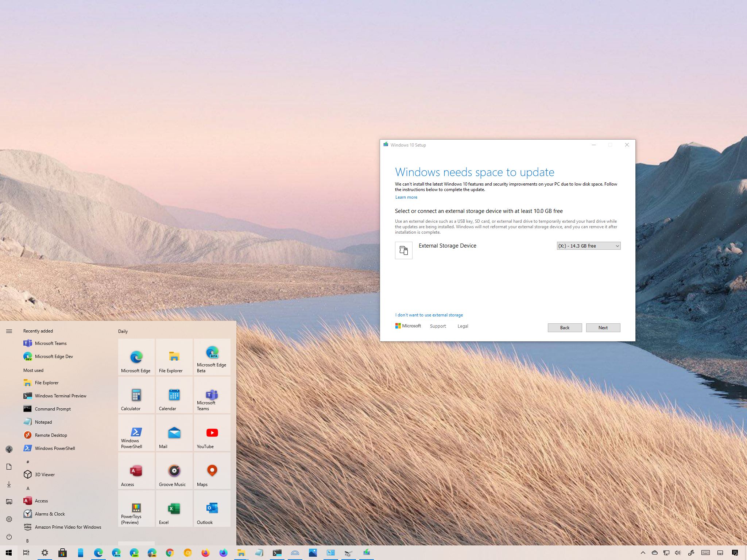Screen dimensions: 747x560
Task: Open Windows Ink Workspace pen icon
Action: coord(691,553)
